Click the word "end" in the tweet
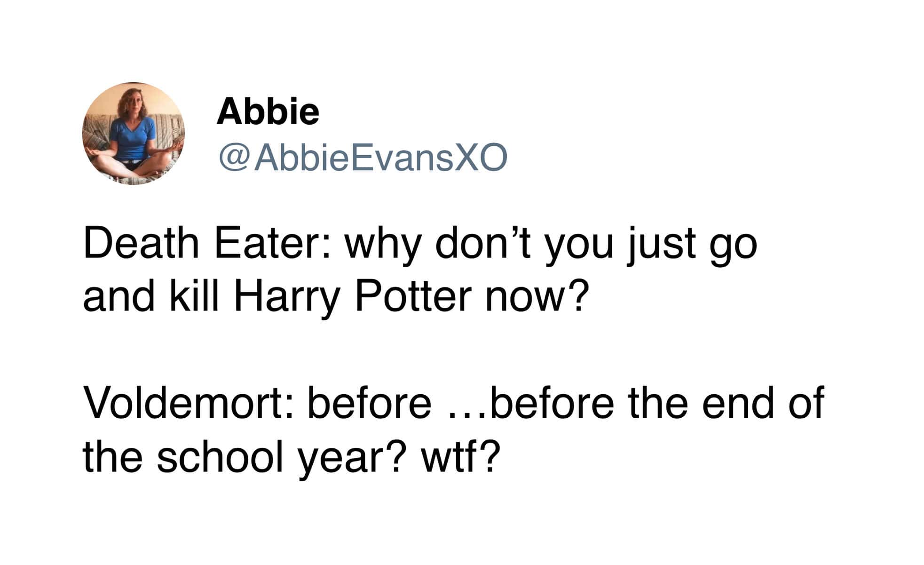 point(738,403)
